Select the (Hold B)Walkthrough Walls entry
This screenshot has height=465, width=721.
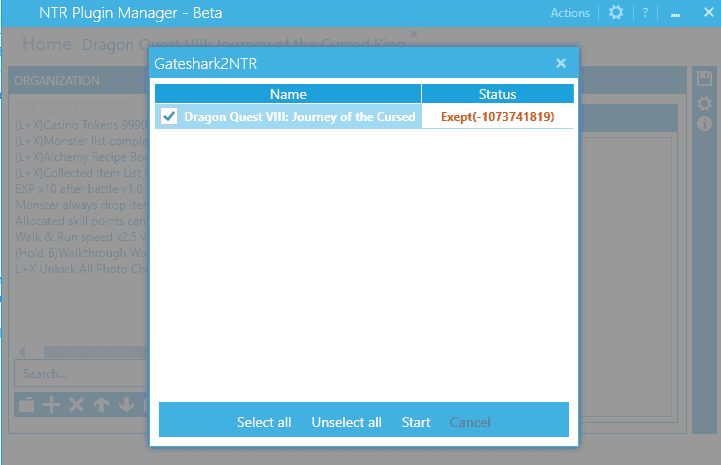81,253
